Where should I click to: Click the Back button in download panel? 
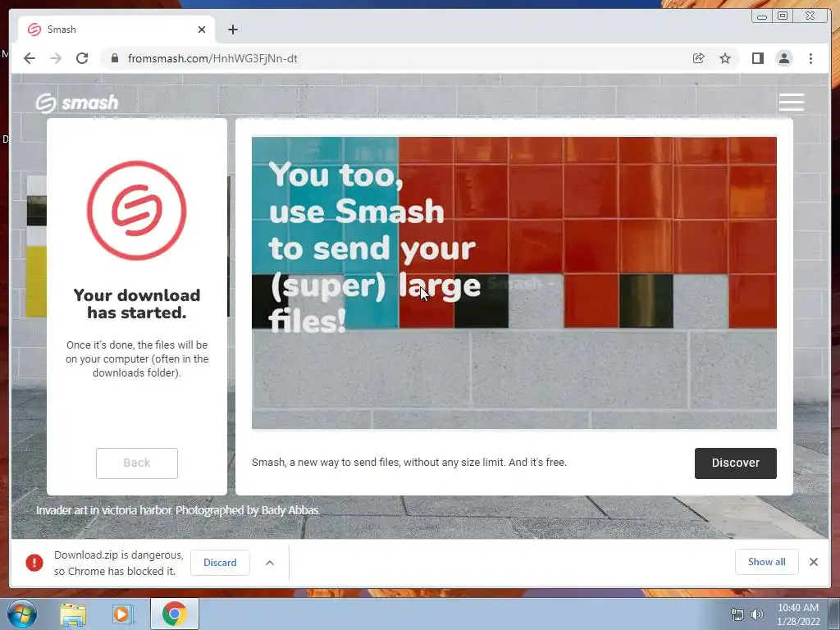[137, 463]
